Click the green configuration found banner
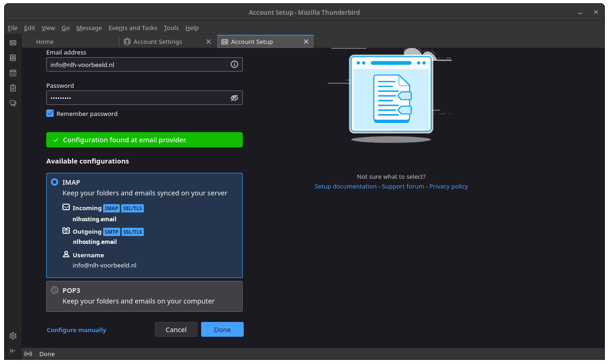The height and width of the screenshot is (364, 609). [x=144, y=140]
